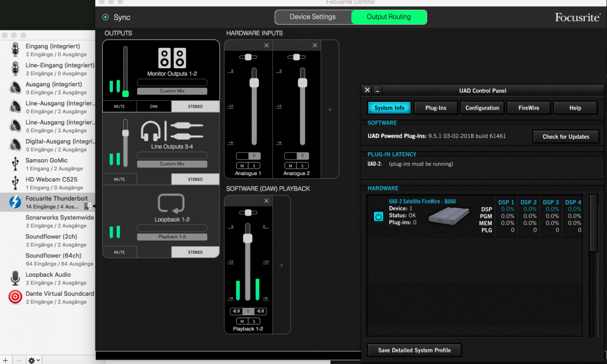This screenshot has width=607, height=364.
Task: Select Loopback Audio microphone device
Action: click(x=15, y=278)
